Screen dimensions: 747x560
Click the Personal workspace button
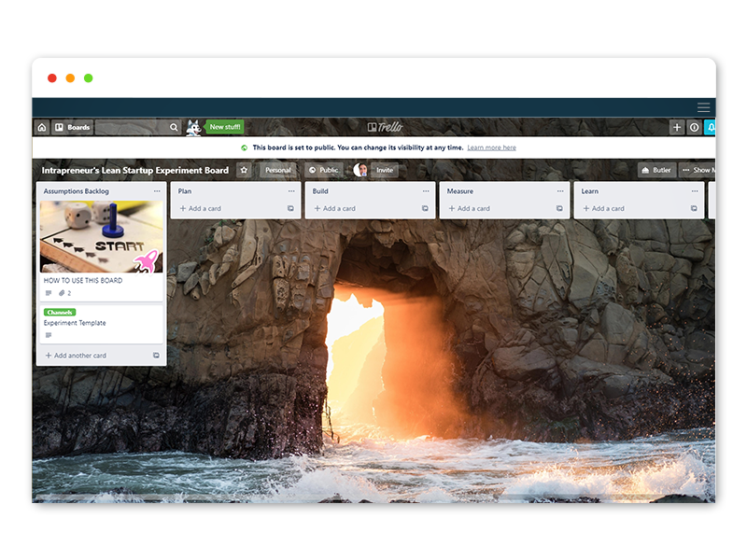(x=278, y=170)
